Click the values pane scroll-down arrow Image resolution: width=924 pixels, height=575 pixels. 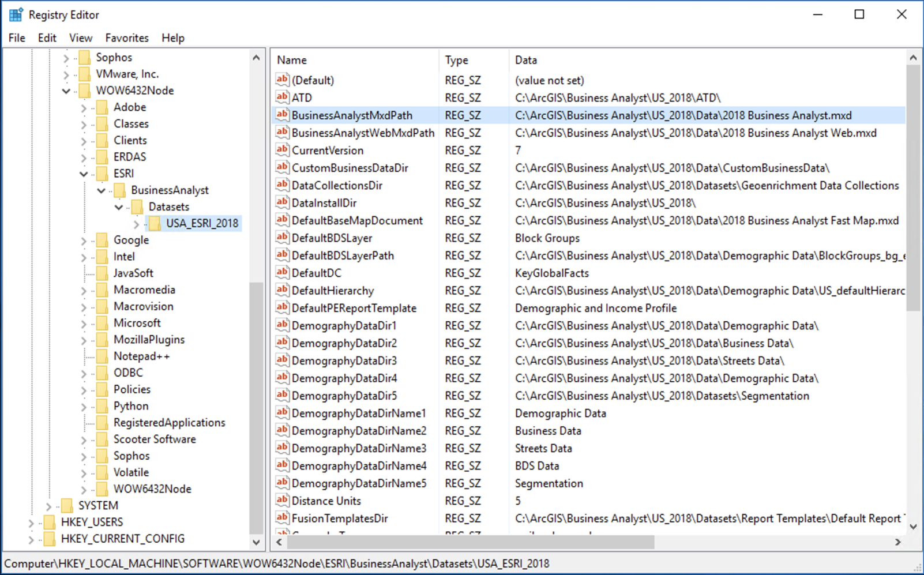(913, 526)
